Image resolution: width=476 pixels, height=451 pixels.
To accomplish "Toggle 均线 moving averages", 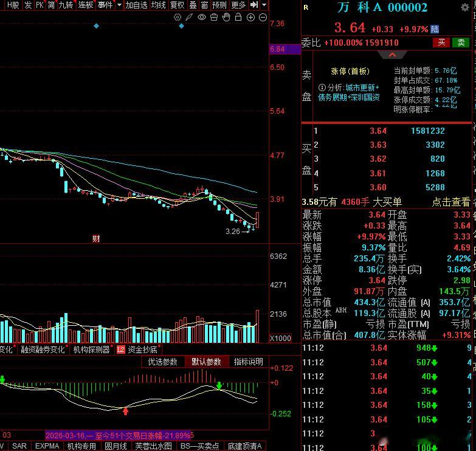I will (x=159, y=4).
